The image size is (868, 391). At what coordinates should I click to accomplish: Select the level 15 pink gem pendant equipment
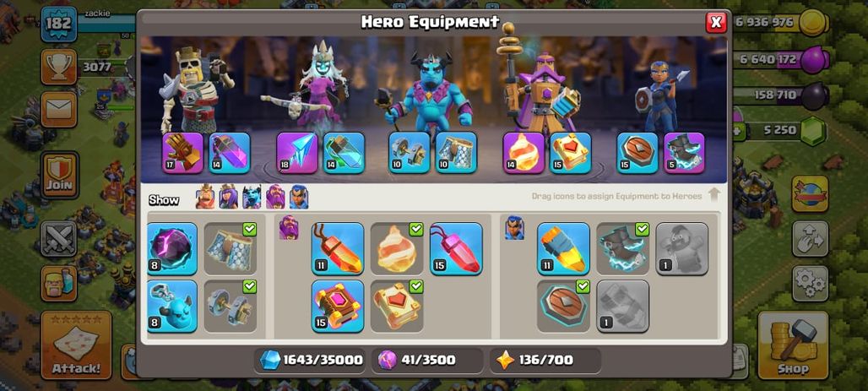tap(456, 248)
